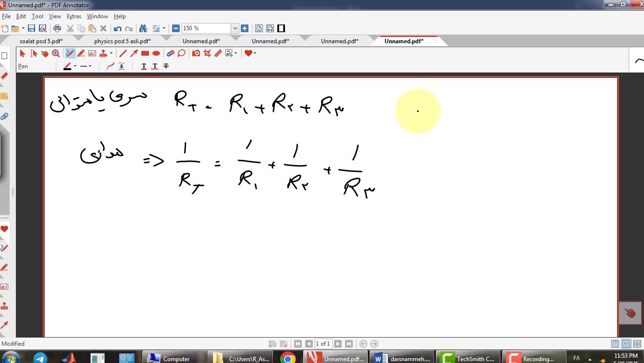Viewport: 644px width, 363px height.
Task: Toggle full screen mode button
Action: click(x=281, y=28)
